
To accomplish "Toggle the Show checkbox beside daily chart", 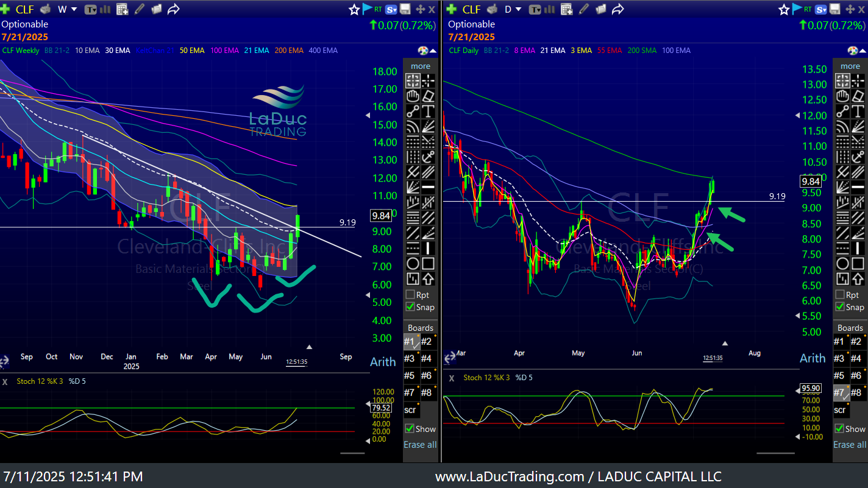I will click(840, 429).
